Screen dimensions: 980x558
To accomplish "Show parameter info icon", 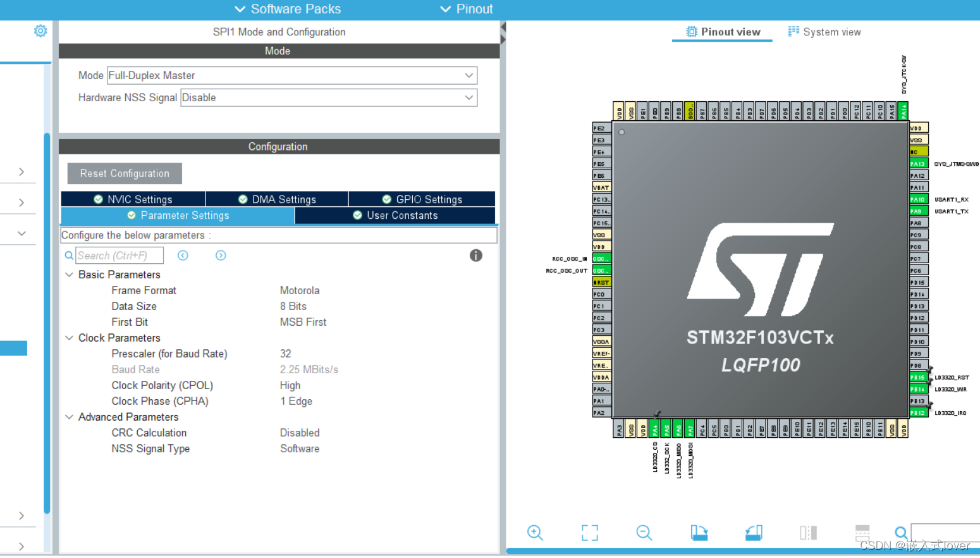I will (476, 256).
